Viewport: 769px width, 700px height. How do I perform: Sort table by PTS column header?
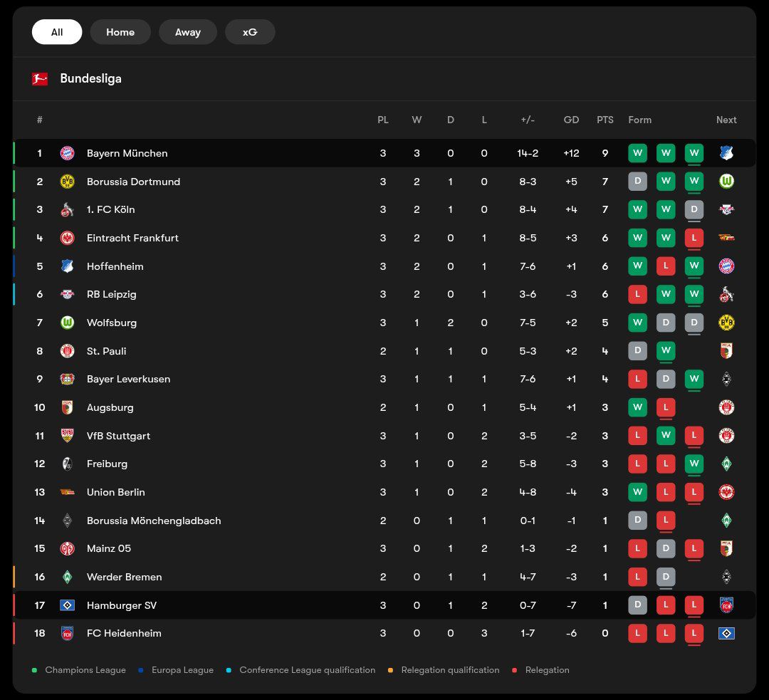click(605, 120)
